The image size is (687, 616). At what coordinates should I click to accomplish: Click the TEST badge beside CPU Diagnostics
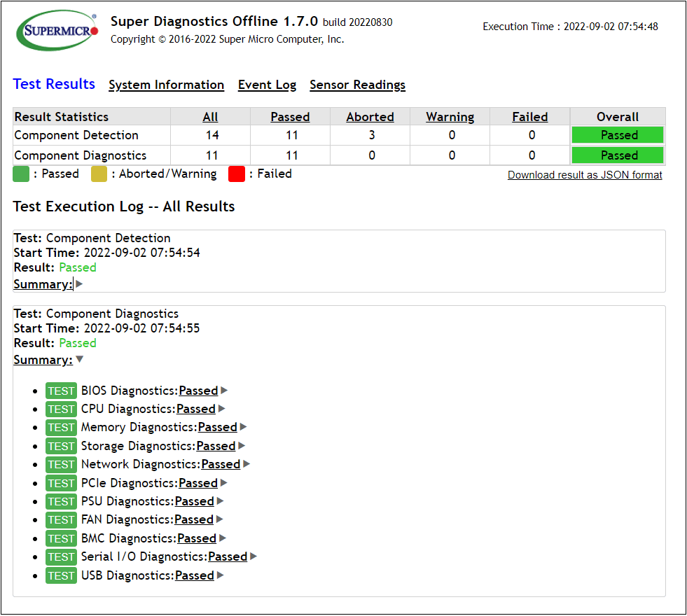coord(61,409)
